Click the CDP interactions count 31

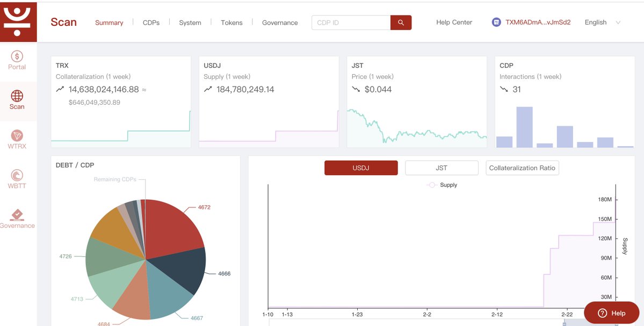tap(517, 89)
